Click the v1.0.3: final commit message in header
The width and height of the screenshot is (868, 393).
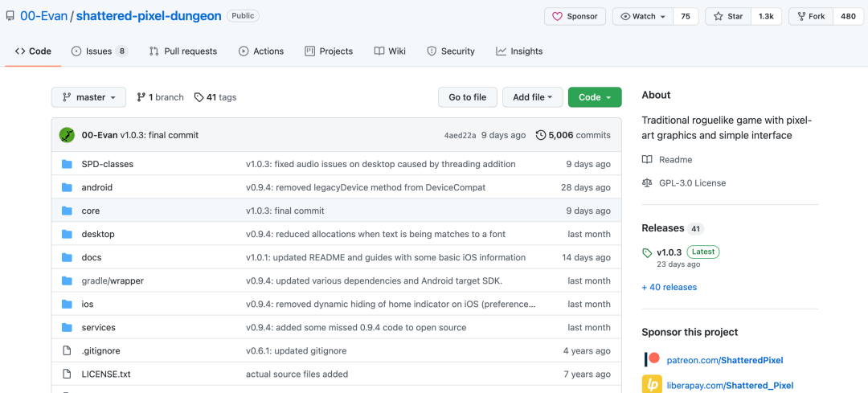159,135
